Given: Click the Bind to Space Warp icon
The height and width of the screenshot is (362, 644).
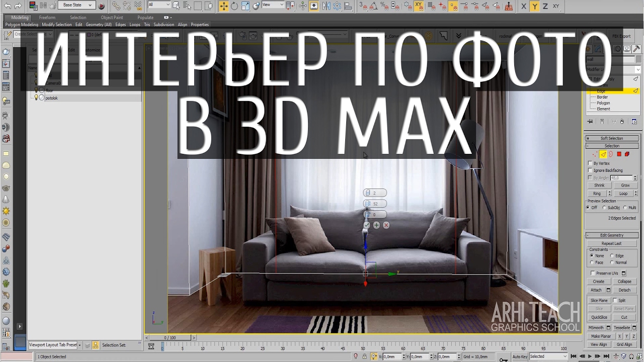Looking at the screenshot, I should click(x=138, y=6).
